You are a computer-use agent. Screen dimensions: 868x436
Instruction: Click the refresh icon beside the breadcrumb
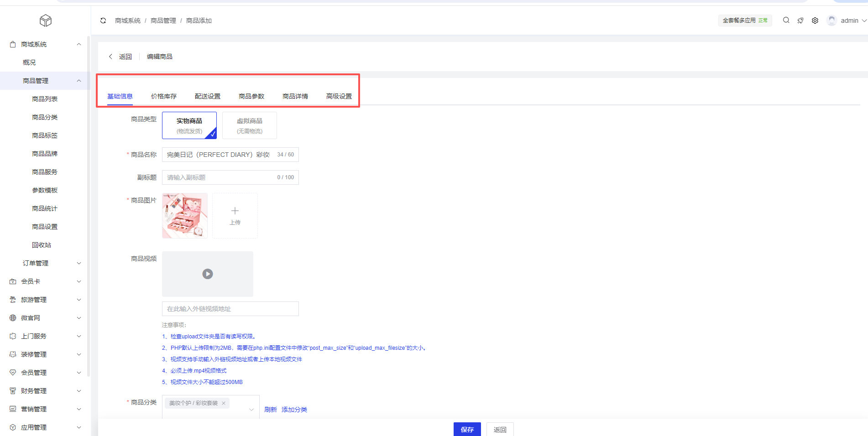(x=103, y=21)
